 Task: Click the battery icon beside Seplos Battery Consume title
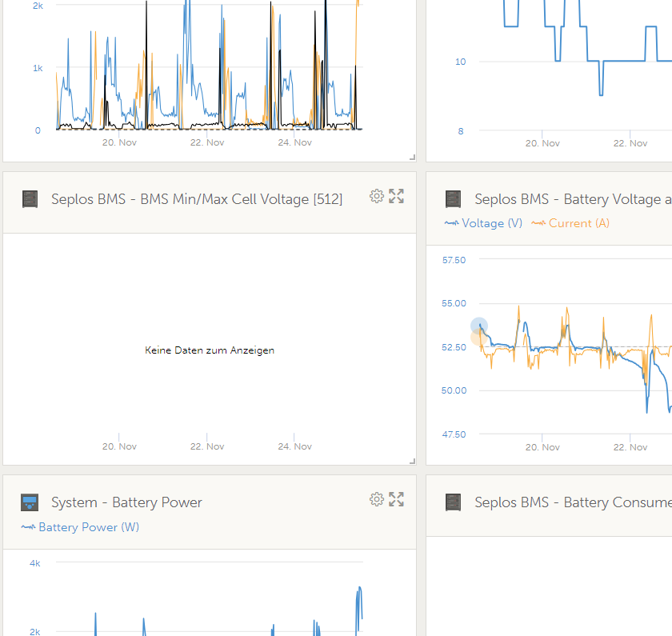[x=453, y=502]
